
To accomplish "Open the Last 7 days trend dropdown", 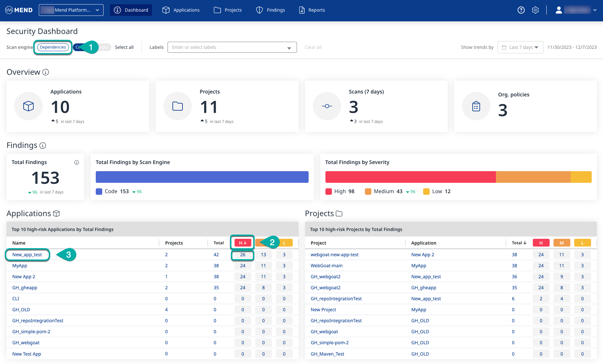I will click(x=520, y=47).
